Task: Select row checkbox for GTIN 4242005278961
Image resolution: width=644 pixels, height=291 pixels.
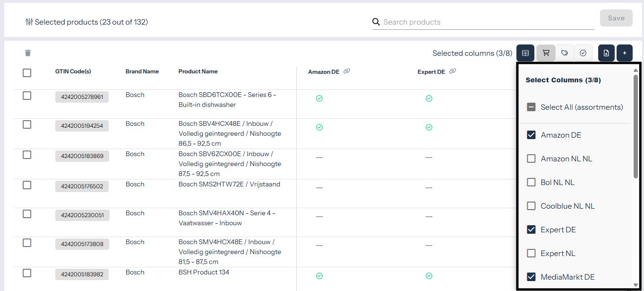Action: coord(27,96)
